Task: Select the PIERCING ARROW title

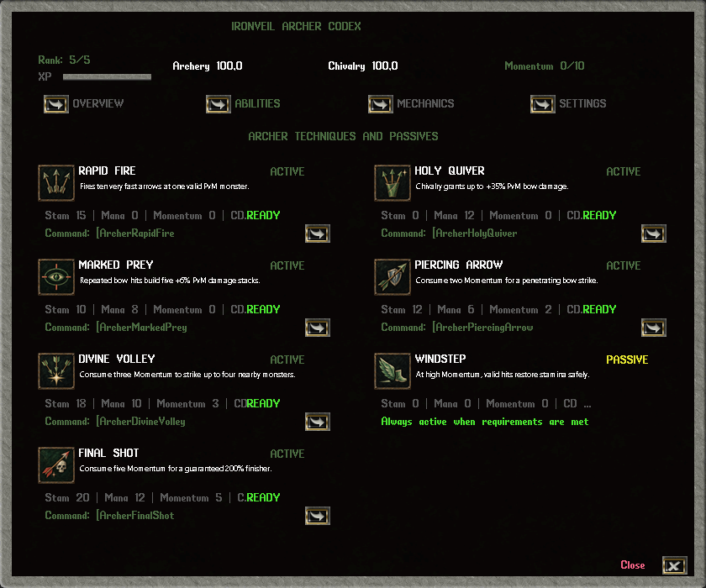Action: [x=458, y=265]
